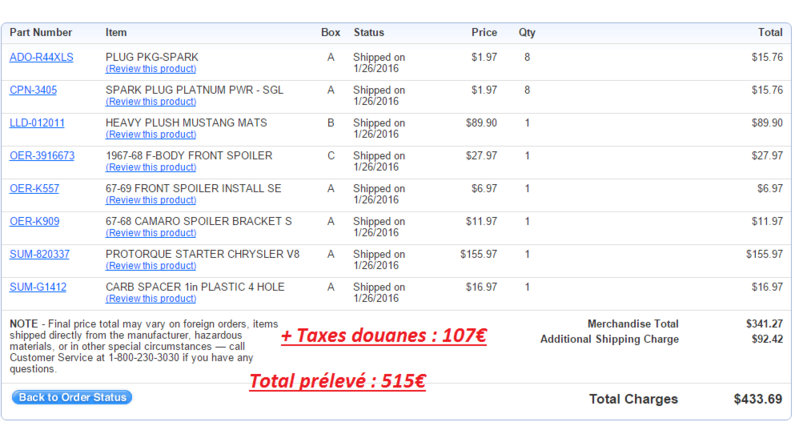Review the SPARK PLUG PLATNUM PWR product
This screenshot has width=799, height=422.
click(151, 102)
